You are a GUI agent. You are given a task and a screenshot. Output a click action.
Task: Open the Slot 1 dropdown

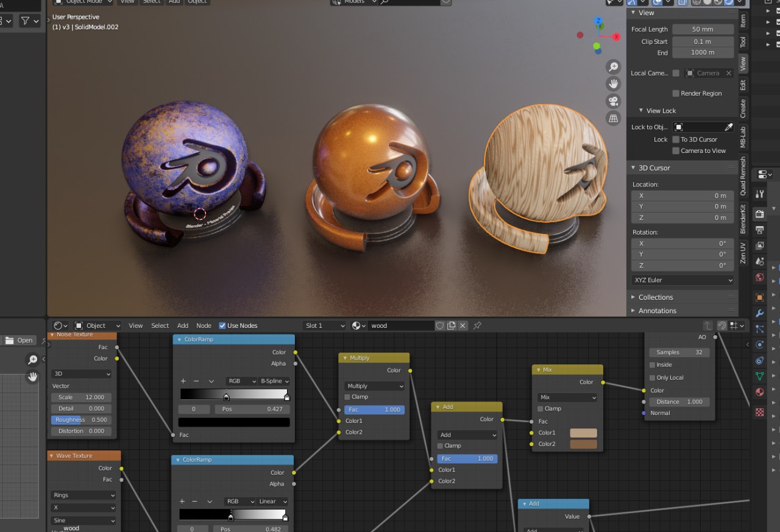(324, 325)
